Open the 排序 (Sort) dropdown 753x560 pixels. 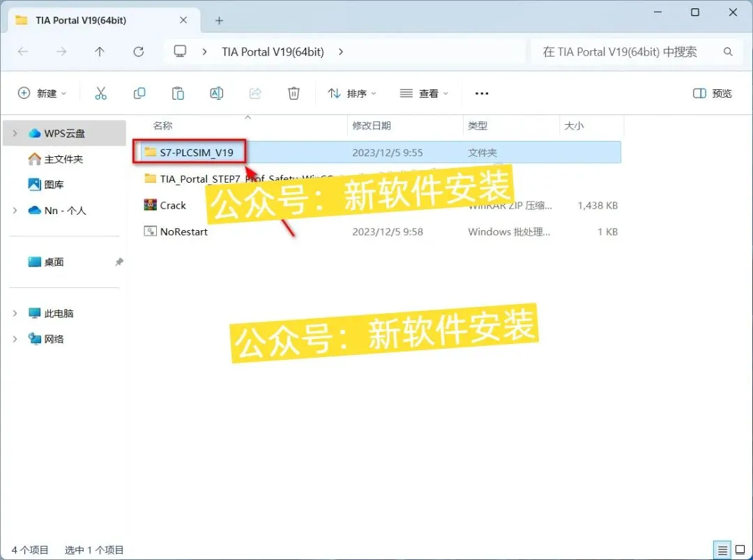click(x=352, y=93)
